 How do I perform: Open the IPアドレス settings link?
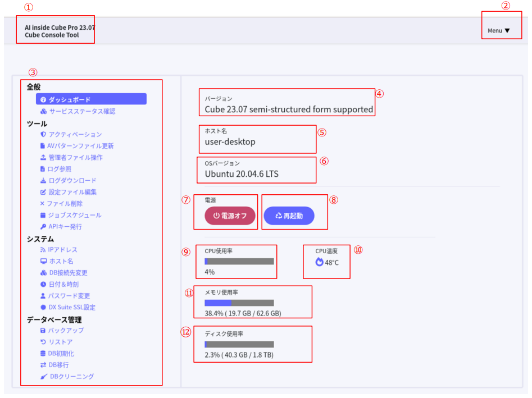tap(62, 250)
